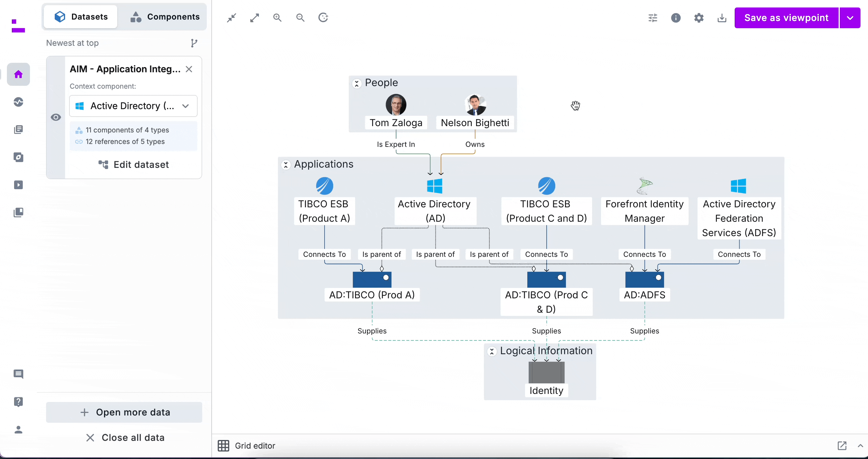The width and height of the screenshot is (868, 459).
Task: Click the branch sort icon
Action: [x=194, y=43]
